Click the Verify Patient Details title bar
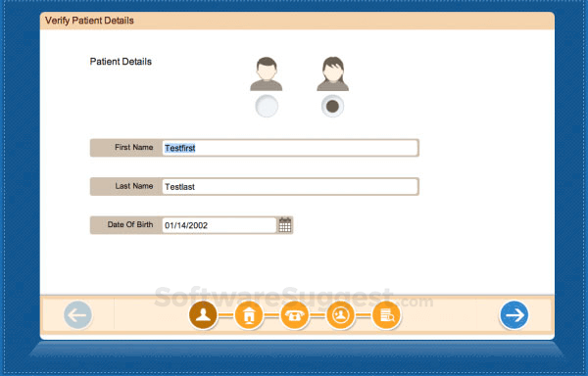588x376 pixels. pyautogui.click(x=297, y=21)
